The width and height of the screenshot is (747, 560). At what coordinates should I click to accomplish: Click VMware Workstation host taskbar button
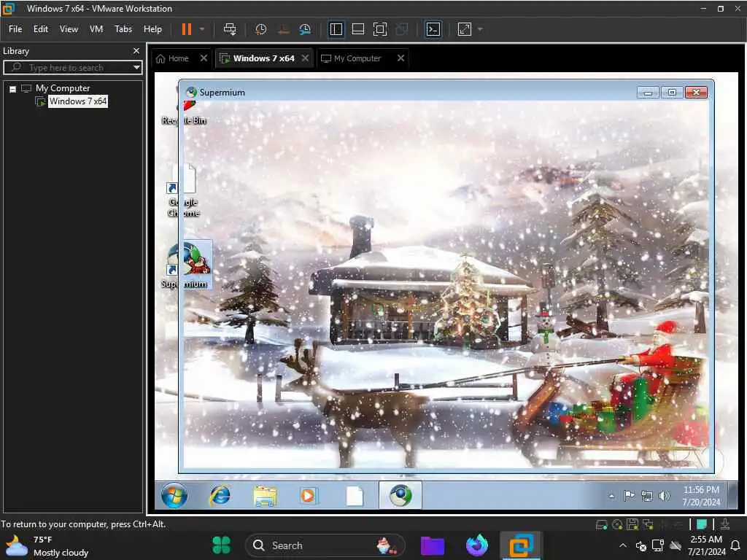521,545
